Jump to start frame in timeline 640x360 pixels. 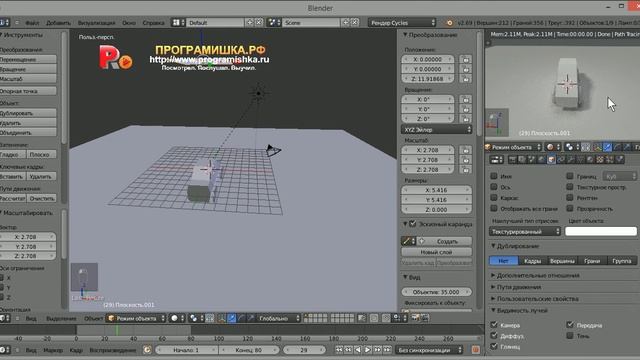point(339,350)
